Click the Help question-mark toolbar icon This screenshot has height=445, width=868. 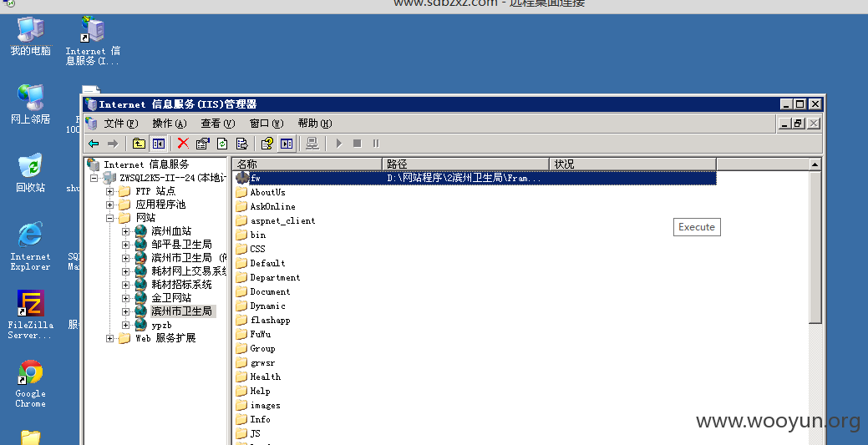pyautogui.click(x=267, y=144)
